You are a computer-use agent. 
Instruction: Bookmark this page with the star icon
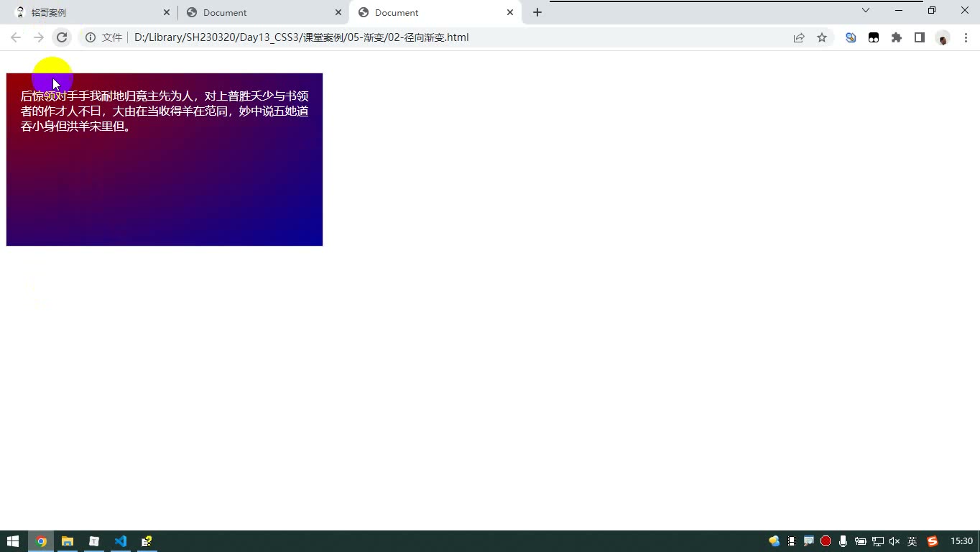tap(822, 37)
